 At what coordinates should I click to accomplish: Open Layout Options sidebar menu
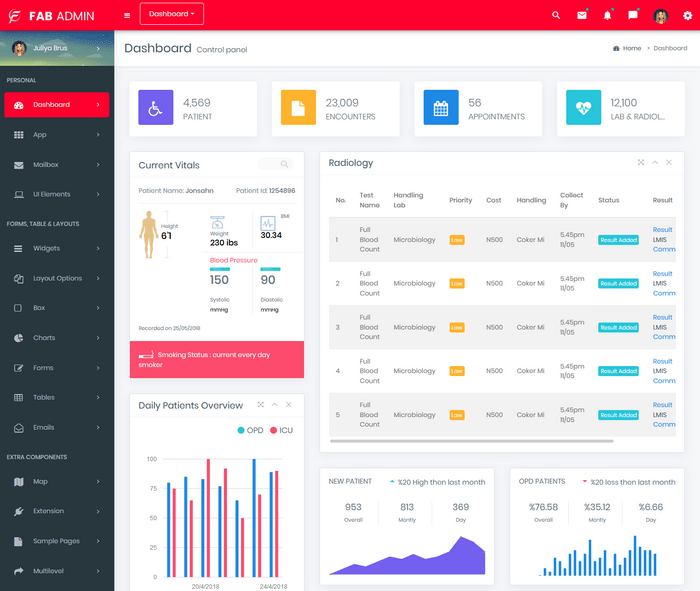click(x=57, y=278)
